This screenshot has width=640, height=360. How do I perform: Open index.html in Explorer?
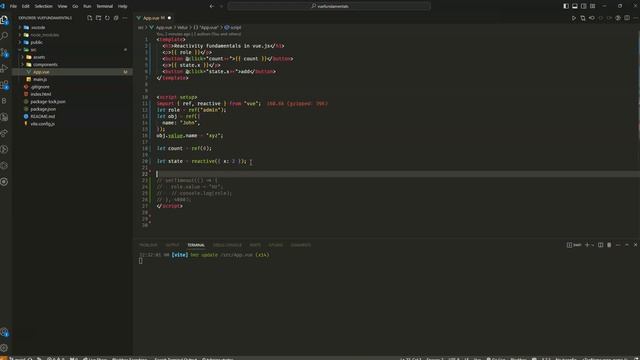40,94
